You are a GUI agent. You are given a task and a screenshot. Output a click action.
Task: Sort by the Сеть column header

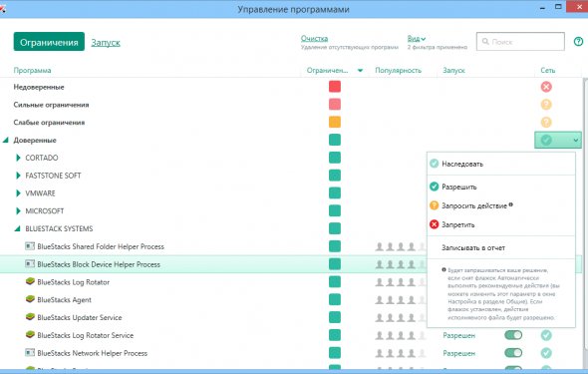(547, 70)
